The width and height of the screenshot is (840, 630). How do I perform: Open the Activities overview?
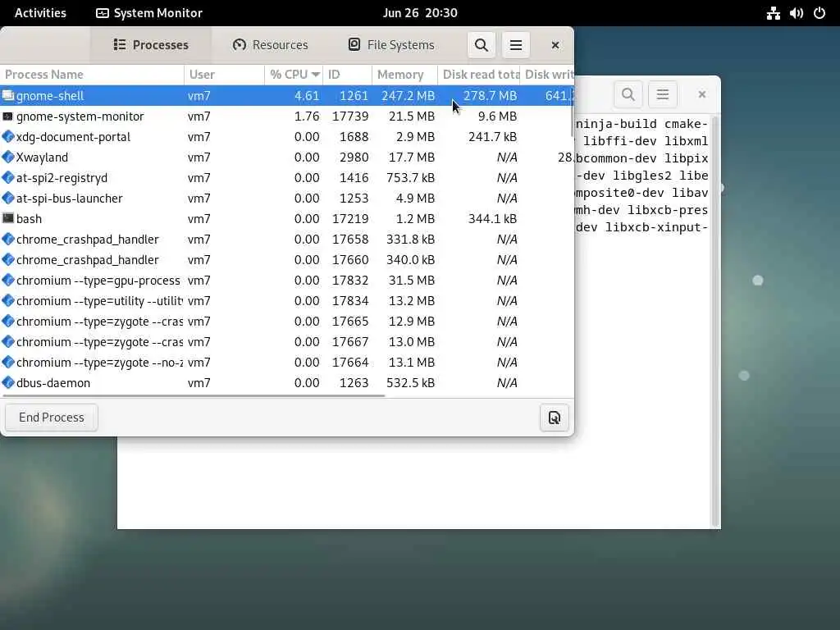[x=40, y=13]
